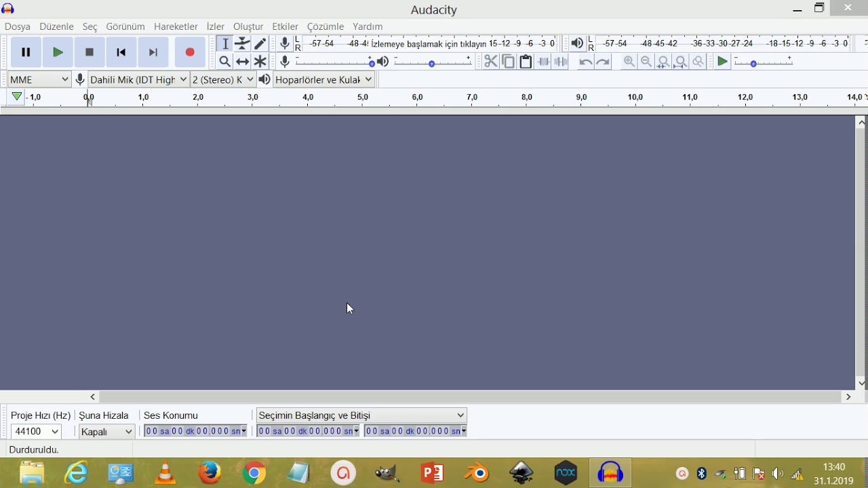Click the Zoom In icon
This screenshot has width=868, height=488.
(x=629, y=62)
